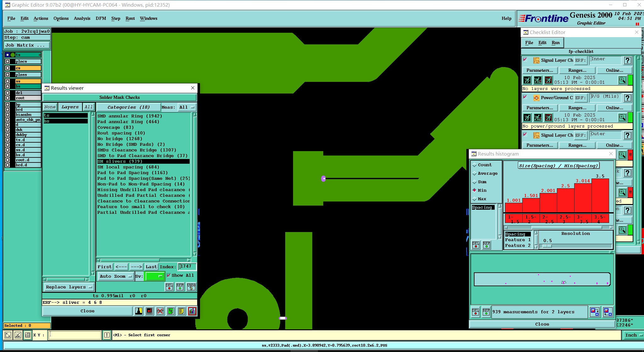The height and width of the screenshot is (352, 644).
Task: Click Ranges... for Power/Ground check
Action: [577, 108]
